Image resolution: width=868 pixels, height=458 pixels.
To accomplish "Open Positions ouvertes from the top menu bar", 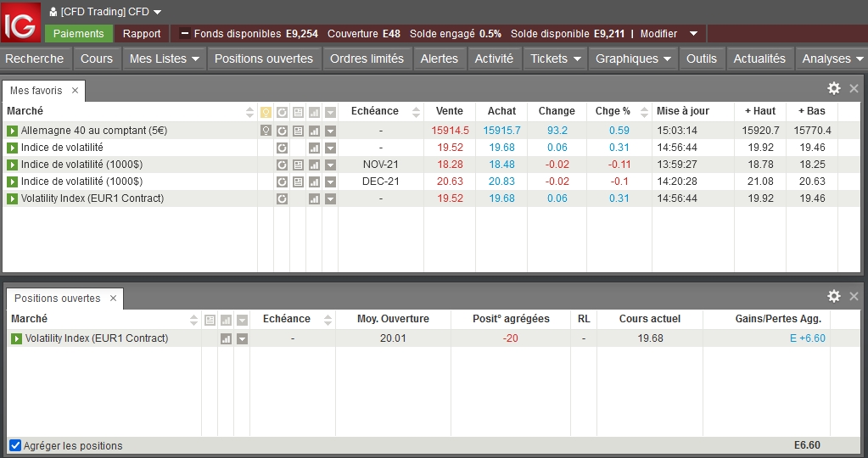I will (264, 59).
